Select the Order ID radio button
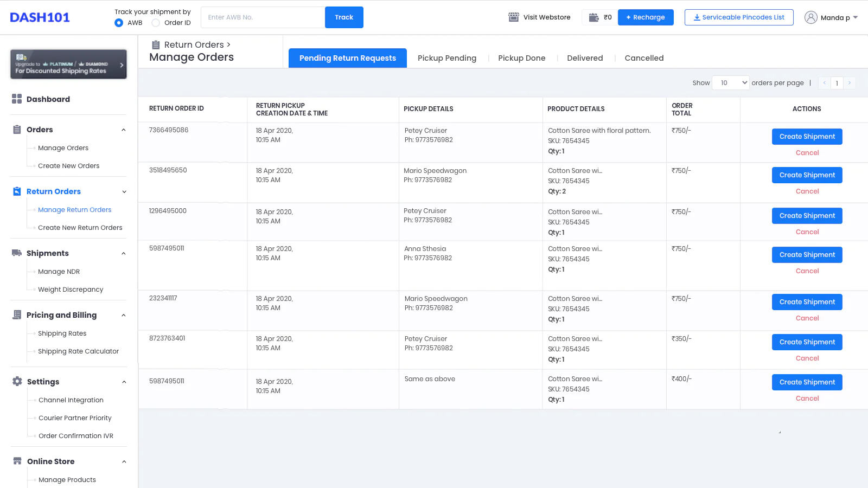The height and width of the screenshot is (488, 868). click(156, 23)
